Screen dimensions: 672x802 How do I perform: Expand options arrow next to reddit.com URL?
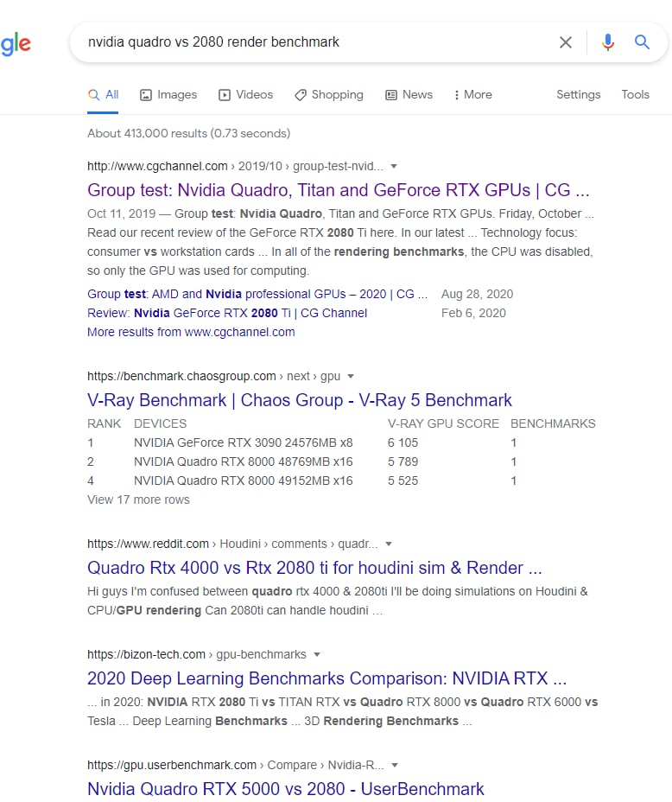pyautogui.click(x=389, y=544)
